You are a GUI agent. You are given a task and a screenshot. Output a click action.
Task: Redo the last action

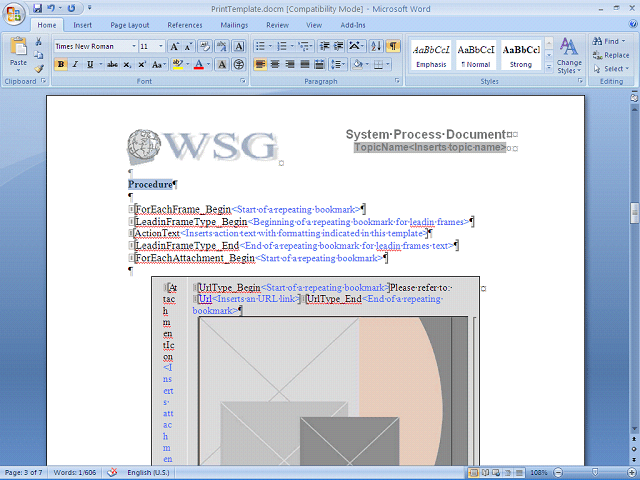(x=71, y=8)
